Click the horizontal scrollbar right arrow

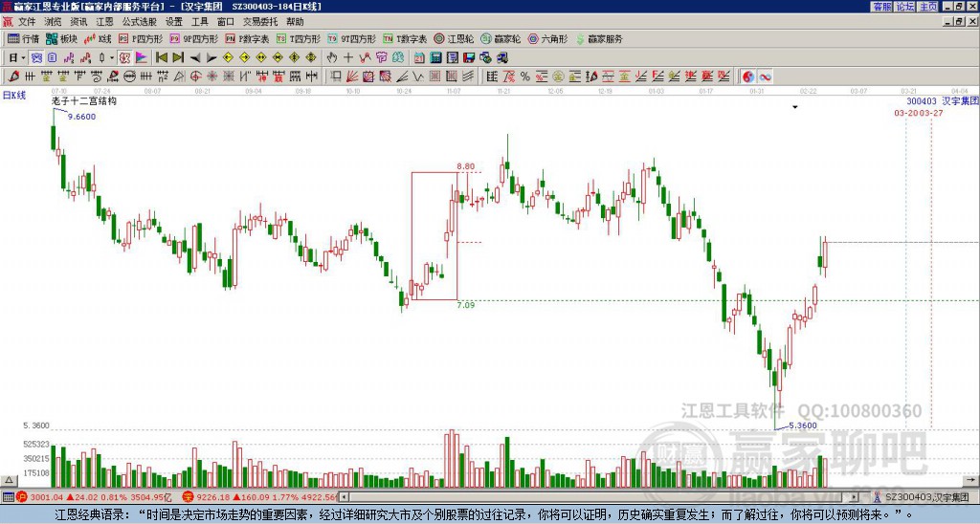(x=854, y=497)
